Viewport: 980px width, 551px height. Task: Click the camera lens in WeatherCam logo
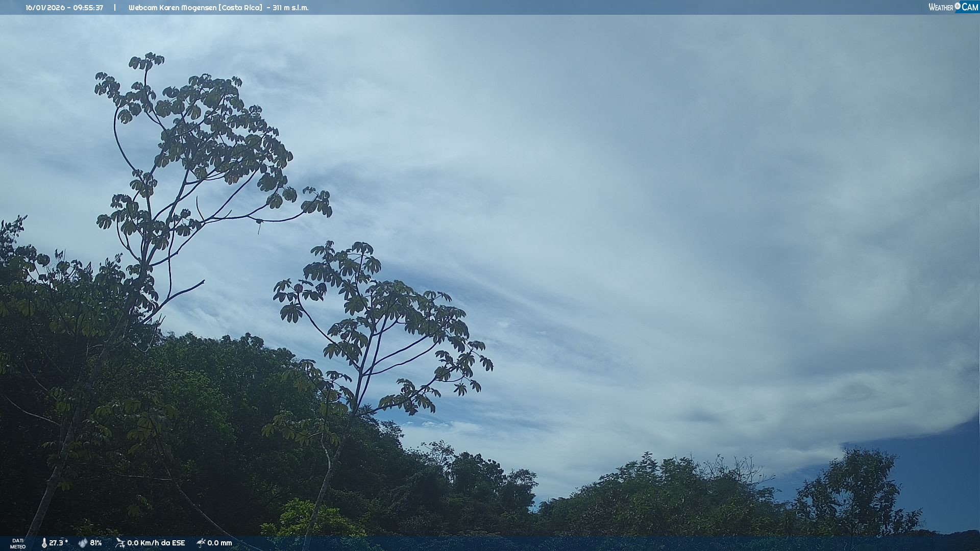958,6
